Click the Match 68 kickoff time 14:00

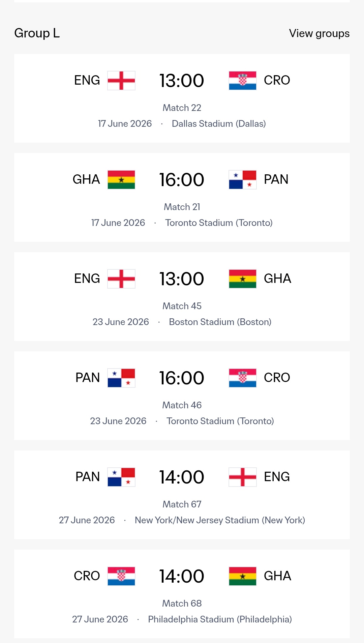[x=182, y=576]
